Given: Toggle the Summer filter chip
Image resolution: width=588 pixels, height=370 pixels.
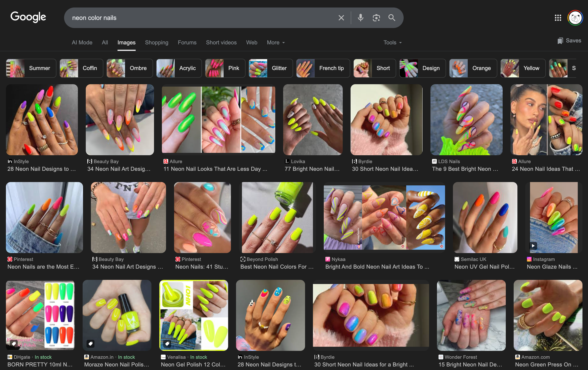Looking at the screenshot, I should click(x=39, y=68).
